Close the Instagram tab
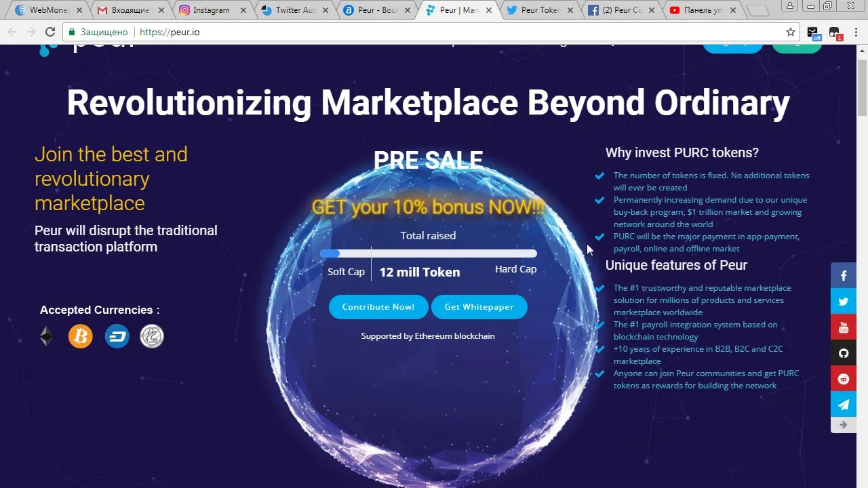Screen dimensions: 868x488 click(x=243, y=11)
